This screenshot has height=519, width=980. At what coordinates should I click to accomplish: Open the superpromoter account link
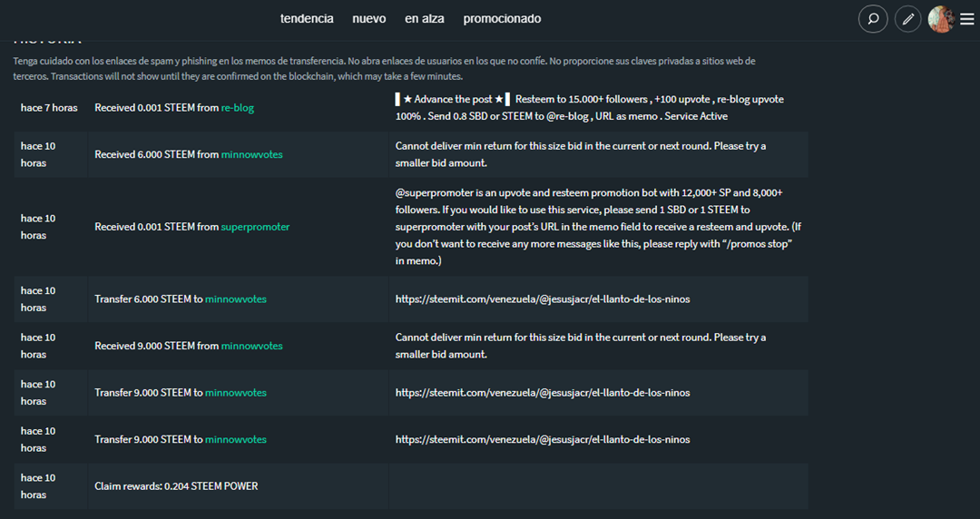point(255,227)
